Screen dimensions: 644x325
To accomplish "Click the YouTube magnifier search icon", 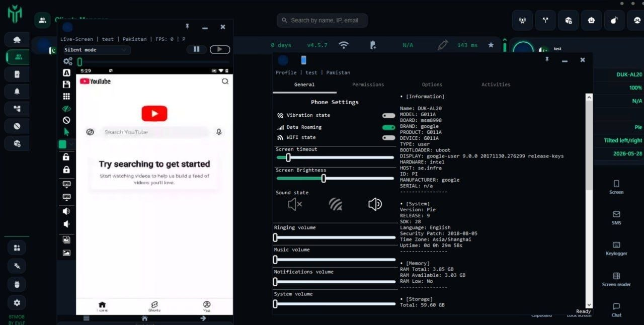I will point(225,81).
